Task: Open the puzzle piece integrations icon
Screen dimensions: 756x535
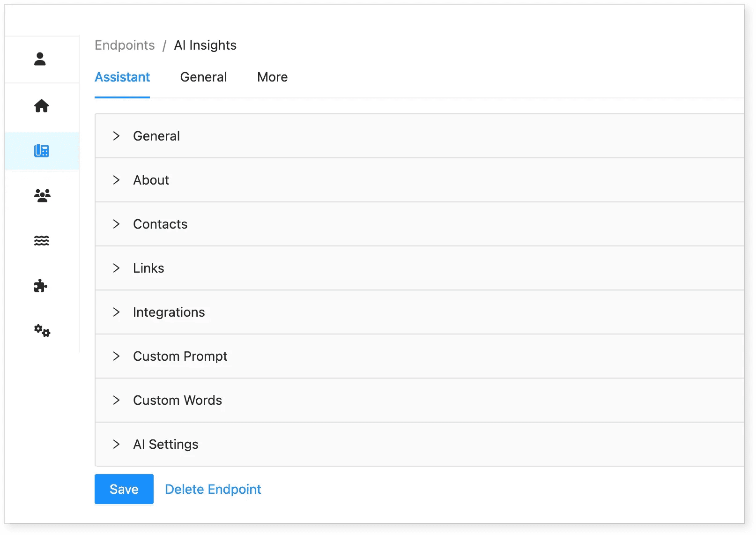Action: [x=41, y=286]
